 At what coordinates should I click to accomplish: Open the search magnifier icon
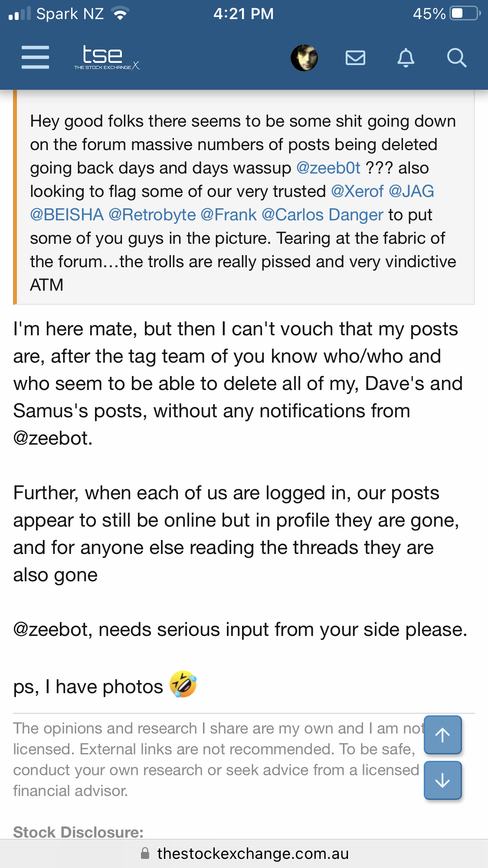tap(457, 58)
